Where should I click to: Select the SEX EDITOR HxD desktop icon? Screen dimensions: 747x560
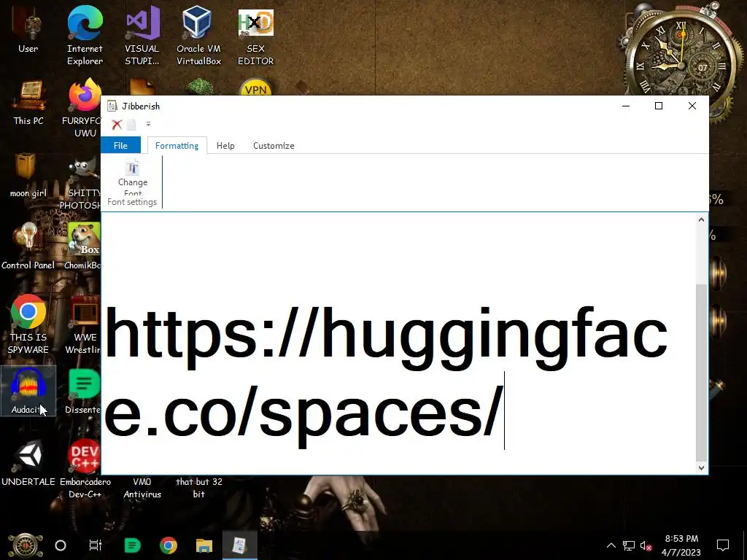[256, 37]
